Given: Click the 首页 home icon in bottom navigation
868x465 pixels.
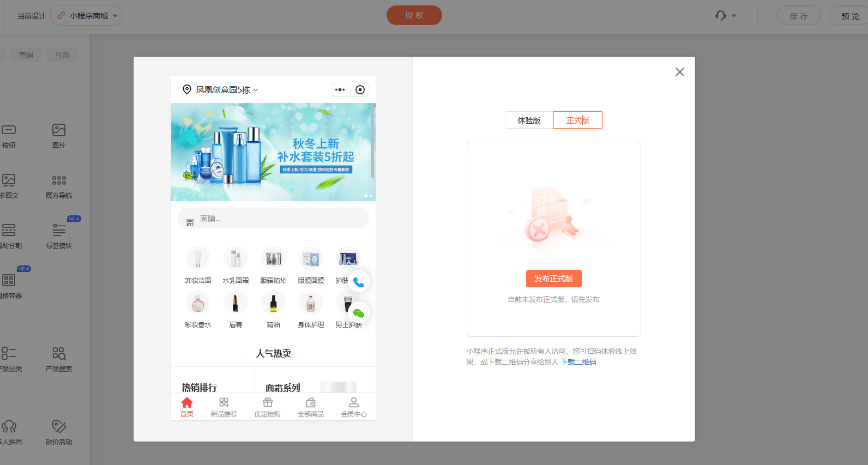Looking at the screenshot, I should click(186, 403).
